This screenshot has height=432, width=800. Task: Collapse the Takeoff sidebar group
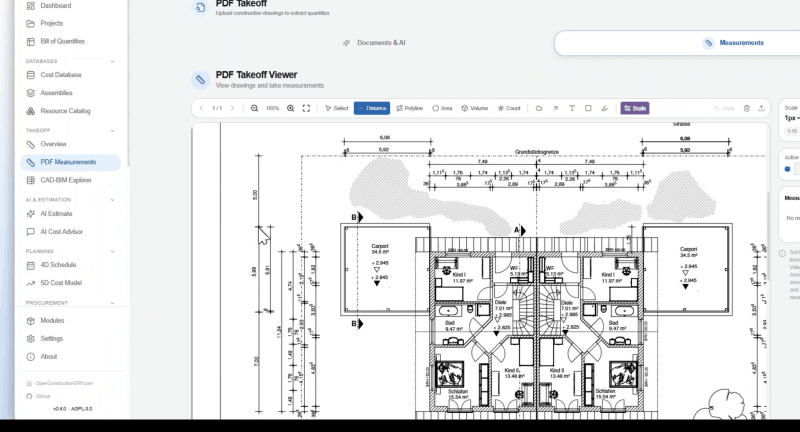pyautogui.click(x=112, y=131)
